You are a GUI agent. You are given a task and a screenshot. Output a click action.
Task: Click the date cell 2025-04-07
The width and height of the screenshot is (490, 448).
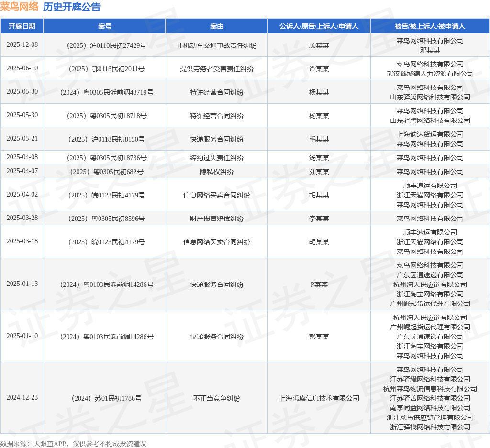(22, 171)
